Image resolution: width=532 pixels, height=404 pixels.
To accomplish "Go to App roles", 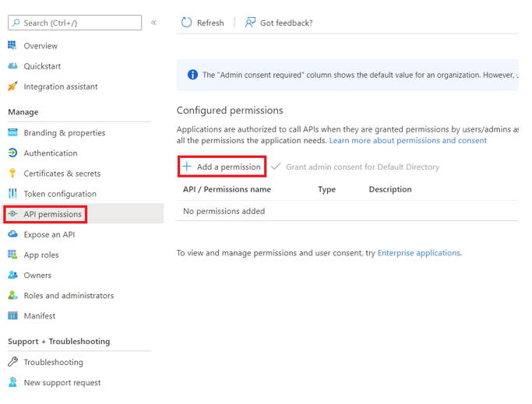I will [41, 255].
